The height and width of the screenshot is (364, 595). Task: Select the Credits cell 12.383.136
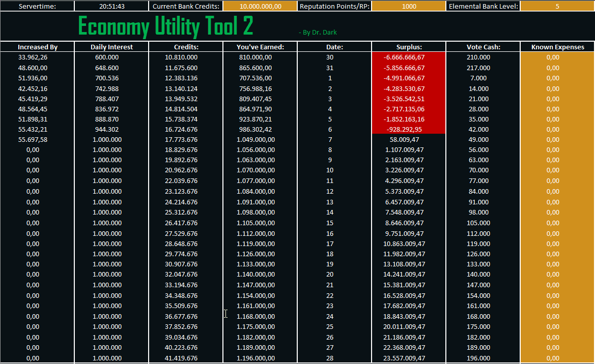[x=181, y=78]
